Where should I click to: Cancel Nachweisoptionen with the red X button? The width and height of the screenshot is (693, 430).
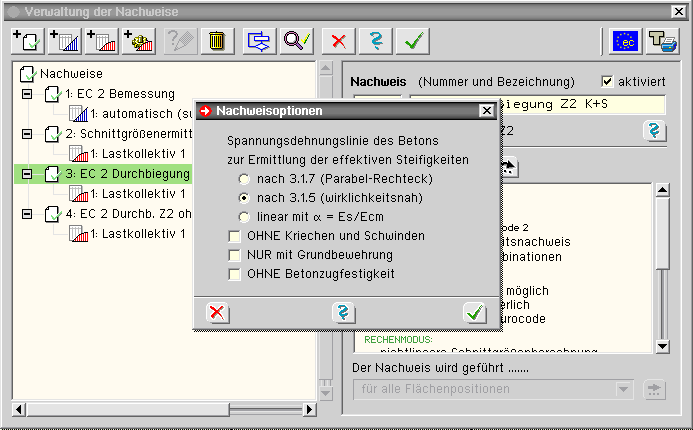(x=216, y=313)
